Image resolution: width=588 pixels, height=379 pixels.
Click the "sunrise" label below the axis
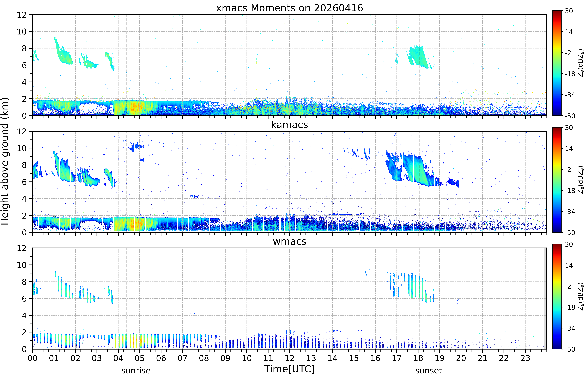click(x=136, y=371)
